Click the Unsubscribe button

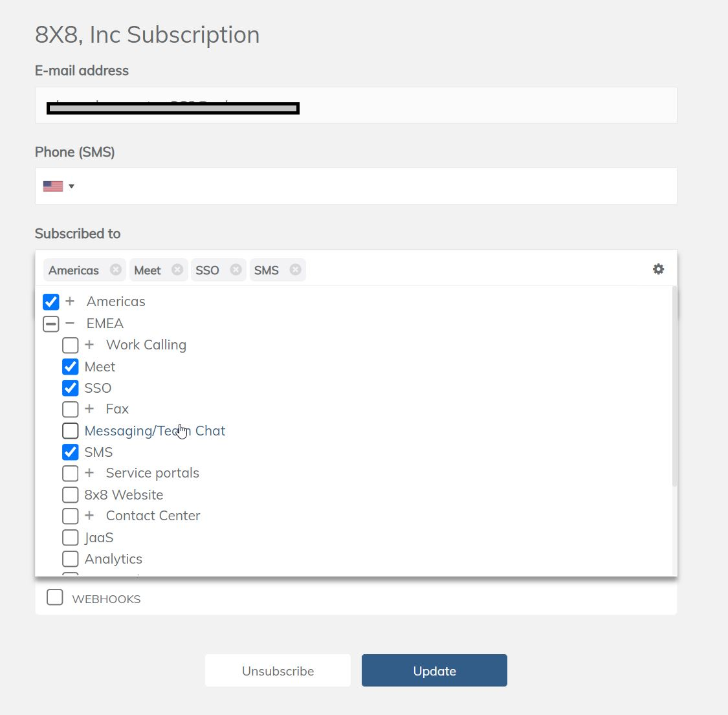pos(278,670)
